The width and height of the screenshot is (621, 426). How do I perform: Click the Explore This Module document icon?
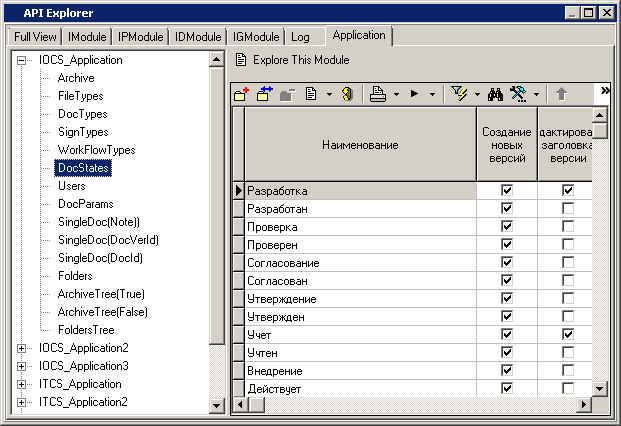coord(241,60)
